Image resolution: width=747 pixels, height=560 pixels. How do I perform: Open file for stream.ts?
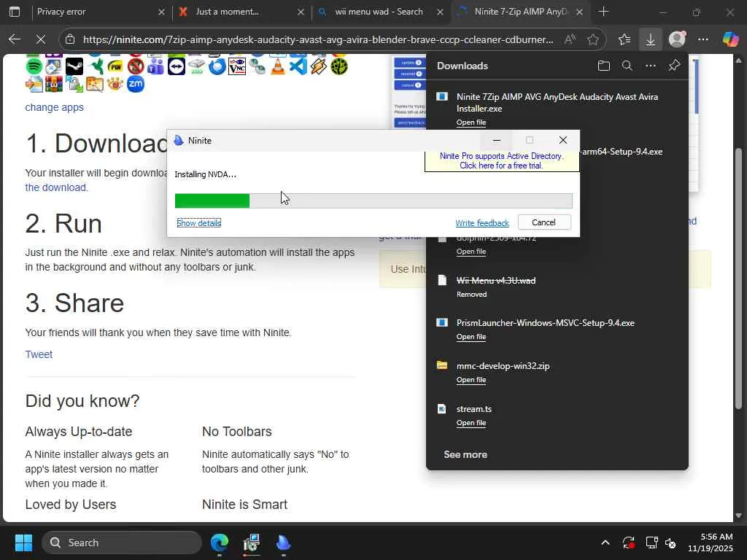(471, 423)
